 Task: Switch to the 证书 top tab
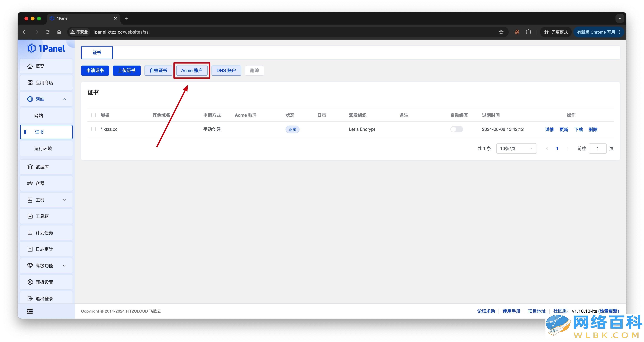tap(97, 53)
